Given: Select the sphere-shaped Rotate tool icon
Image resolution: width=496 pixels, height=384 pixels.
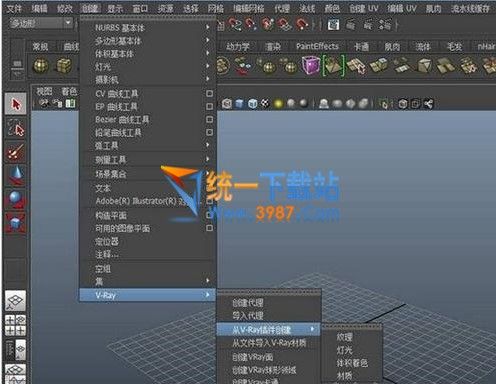Looking at the screenshot, I should pos(16,199).
